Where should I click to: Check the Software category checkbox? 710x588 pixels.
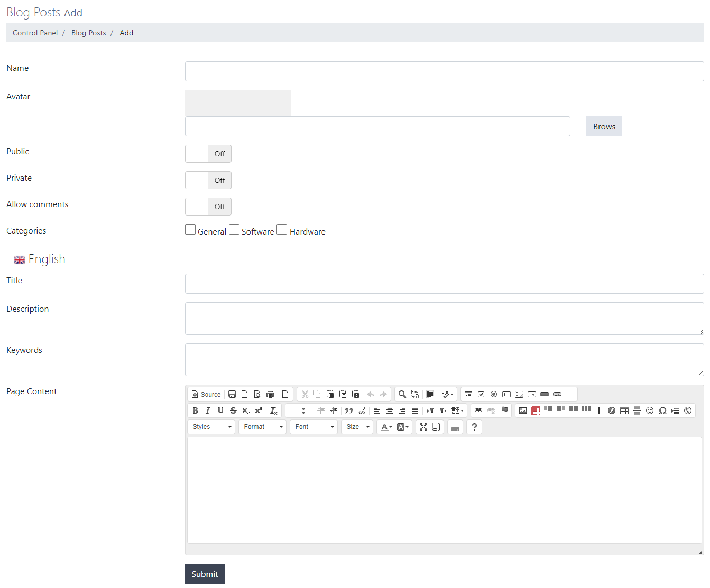pyautogui.click(x=234, y=230)
